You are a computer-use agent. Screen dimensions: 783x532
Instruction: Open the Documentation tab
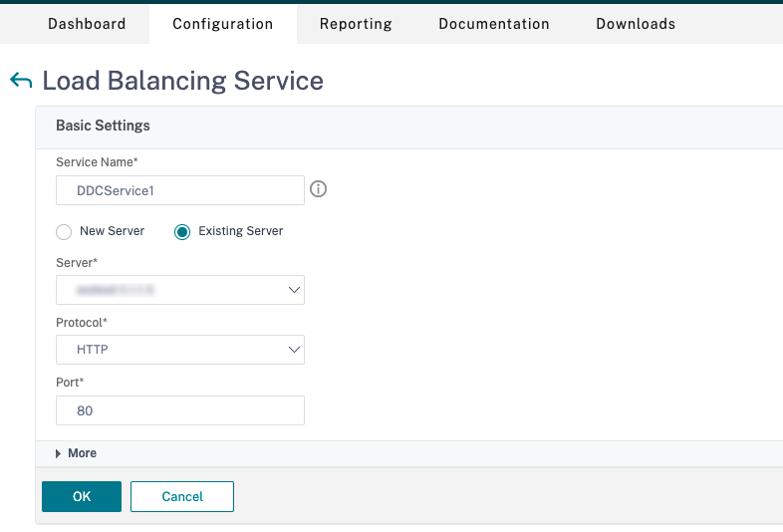click(493, 24)
